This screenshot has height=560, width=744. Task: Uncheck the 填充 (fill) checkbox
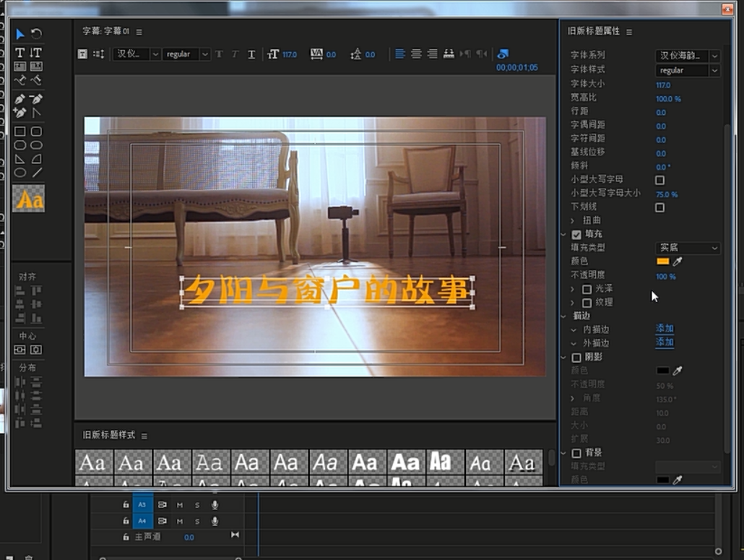[x=576, y=235]
